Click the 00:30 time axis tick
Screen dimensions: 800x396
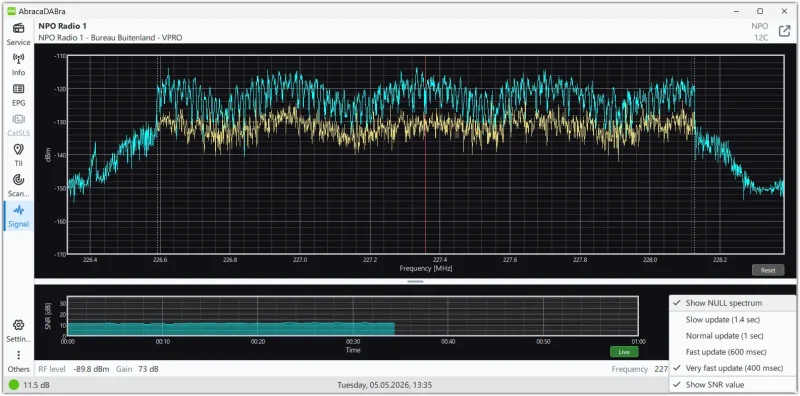click(353, 341)
